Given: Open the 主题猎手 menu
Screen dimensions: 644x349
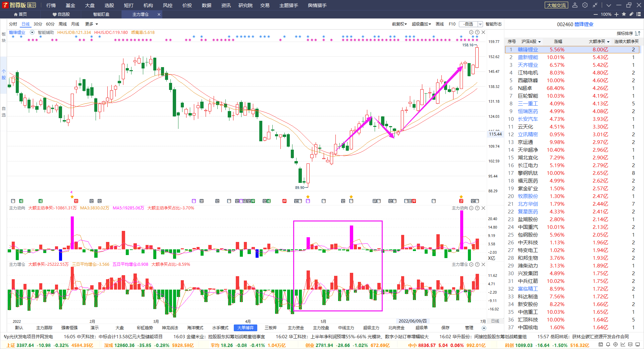Looking at the screenshot, I should coord(289,5).
